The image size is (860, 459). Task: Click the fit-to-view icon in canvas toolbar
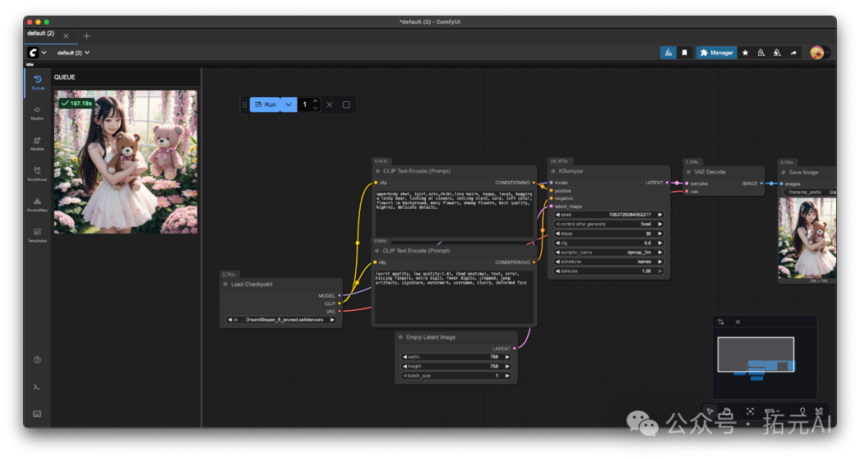tap(750, 411)
